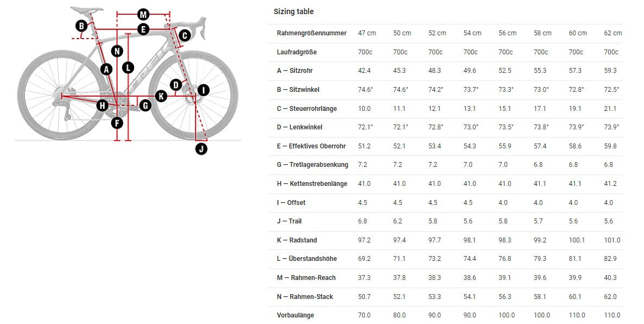Click the F marker below the crankset
Image resolution: width=644 pixels, height=324 pixels.
point(117,123)
